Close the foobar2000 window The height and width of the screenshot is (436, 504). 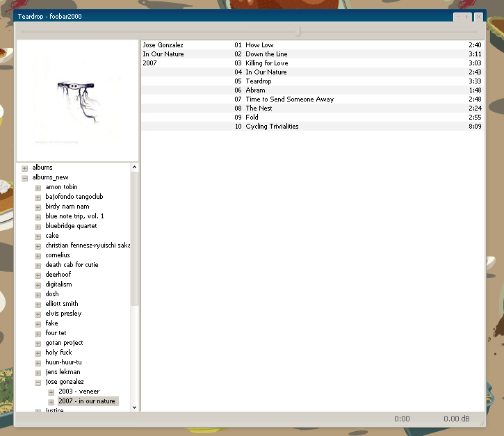point(478,17)
